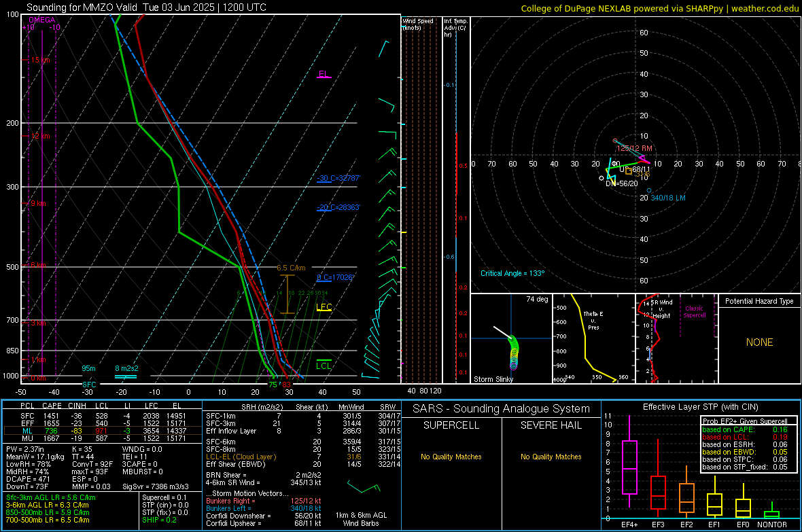The image size is (802, 532).
Task: Click the SEVERE HAIL column header in SARS
Action: pos(551,425)
